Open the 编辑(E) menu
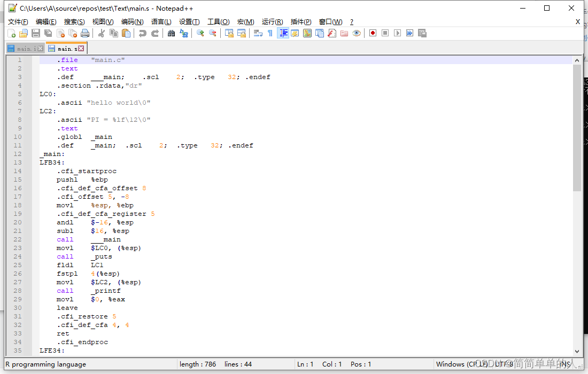Screen dimensions: 588x374 pyautogui.click(x=46, y=22)
